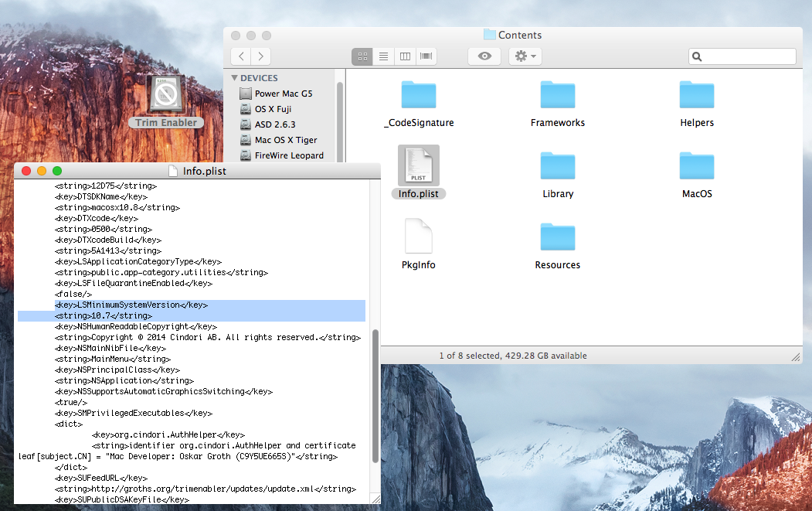The image size is (812, 511).
Task: Click the NSMainNibFile key line
Action: [110, 348]
